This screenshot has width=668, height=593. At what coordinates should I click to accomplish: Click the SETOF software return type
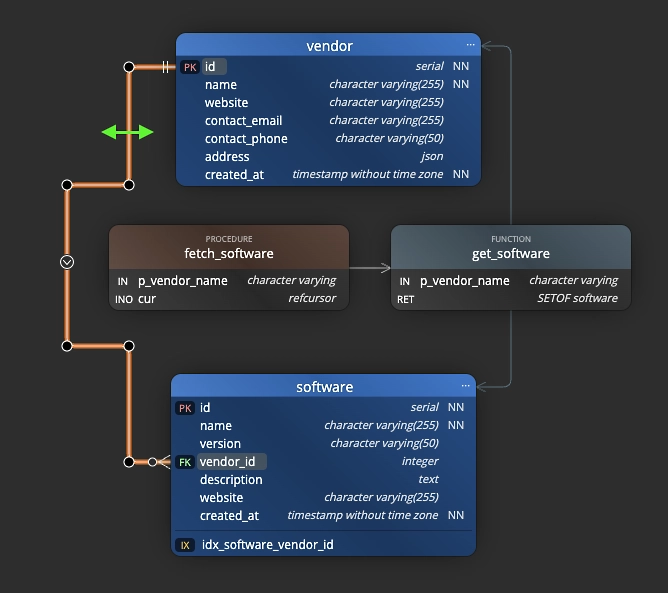577,298
